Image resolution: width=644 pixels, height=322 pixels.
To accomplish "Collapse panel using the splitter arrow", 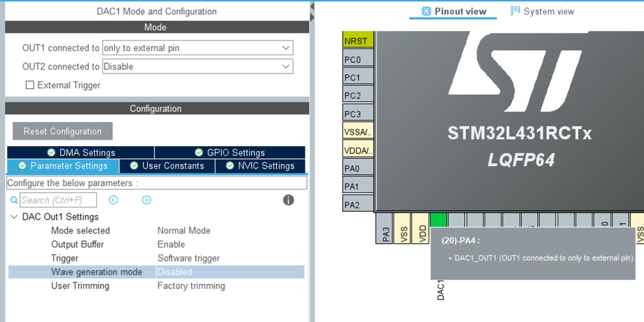I will (x=312, y=6).
